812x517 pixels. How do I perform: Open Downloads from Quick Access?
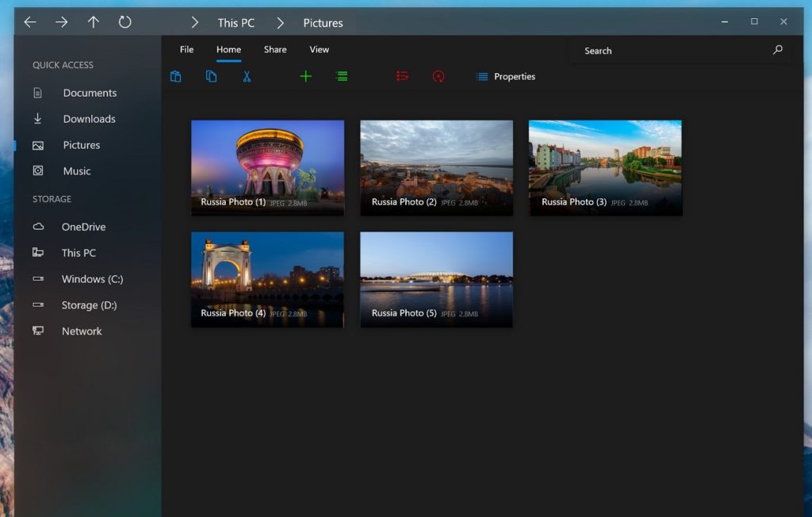(x=88, y=119)
